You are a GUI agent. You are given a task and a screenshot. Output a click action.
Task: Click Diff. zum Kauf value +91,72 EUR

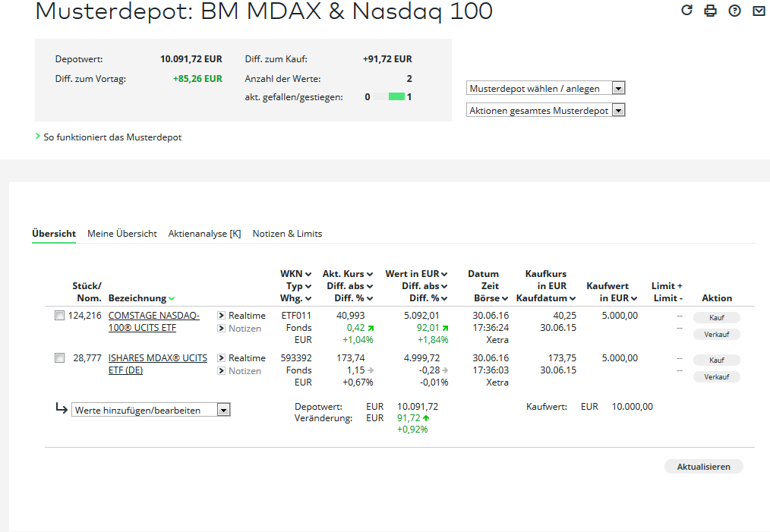pos(387,59)
